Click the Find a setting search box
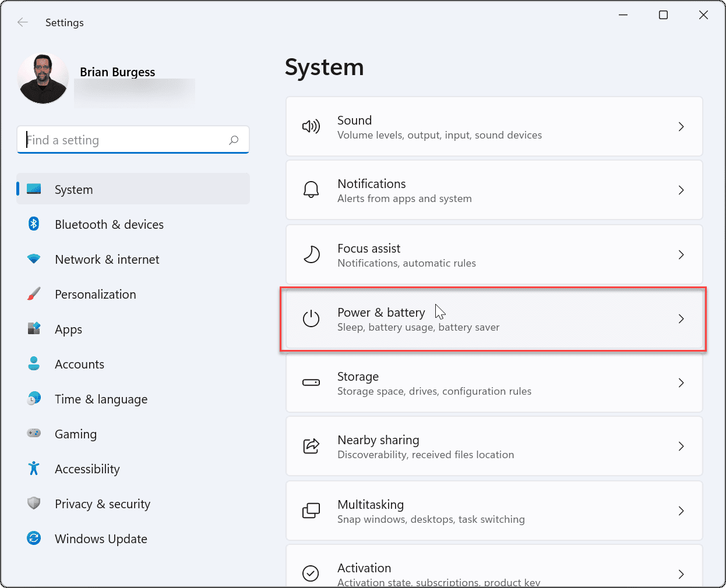 click(x=133, y=140)
